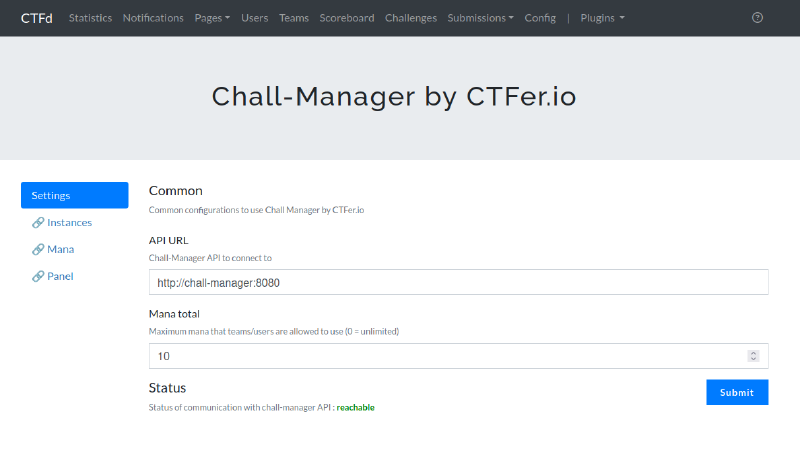Click 'Common configurations to use Chall Manager' text
The width and height of the screenshot is (800, 463).
pos(257,210)
